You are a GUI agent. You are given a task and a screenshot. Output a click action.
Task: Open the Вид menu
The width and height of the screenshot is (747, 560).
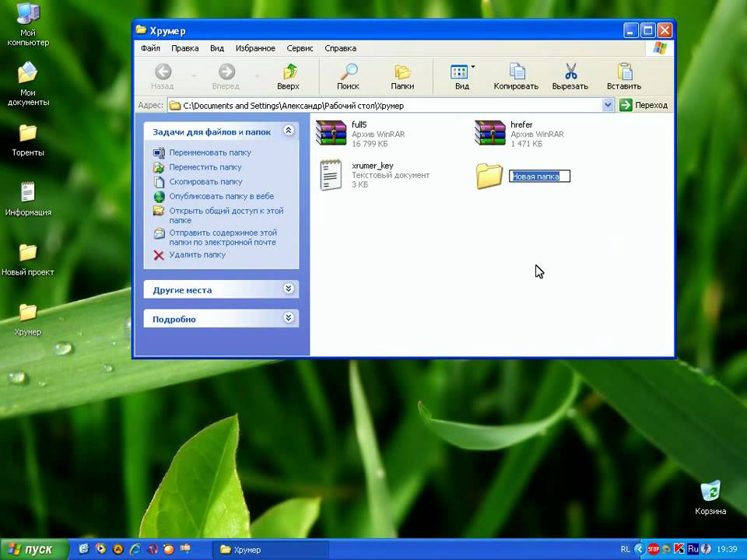coord(217,48)
